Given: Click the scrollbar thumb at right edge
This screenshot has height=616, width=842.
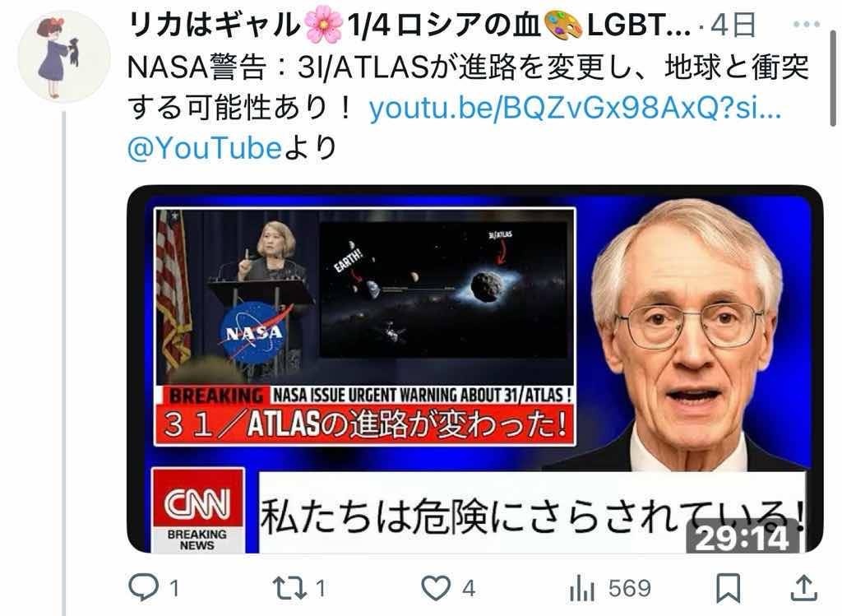Looking at the screenshot, I should coord(833,79).
